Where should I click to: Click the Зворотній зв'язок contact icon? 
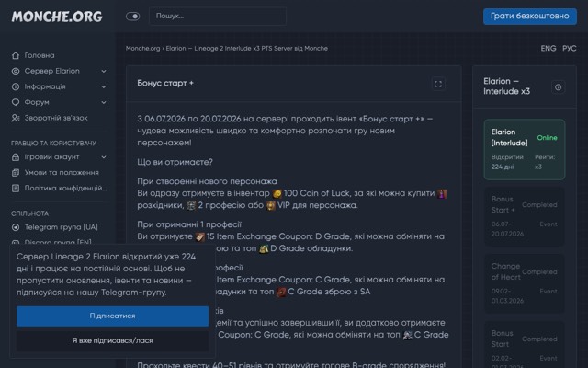(x=16, y=118)
